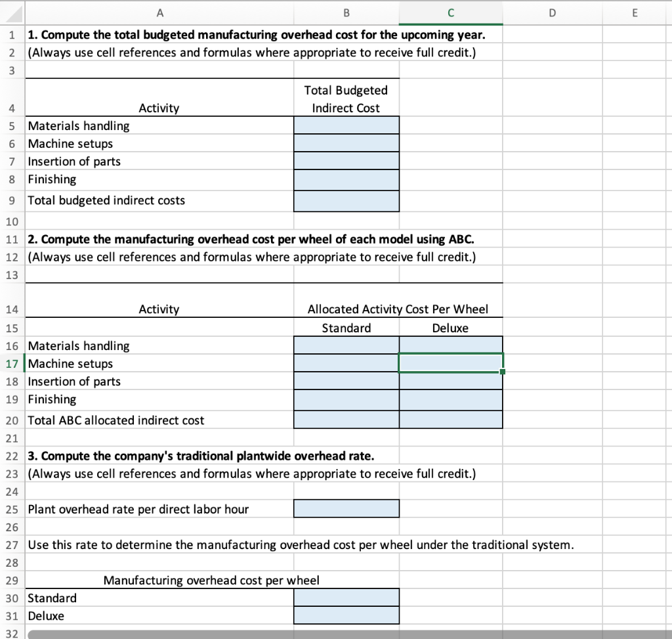672x639 pixels.
Task: Click the Machine setups budgeted indirect cost cell
Action: [346, 143]
